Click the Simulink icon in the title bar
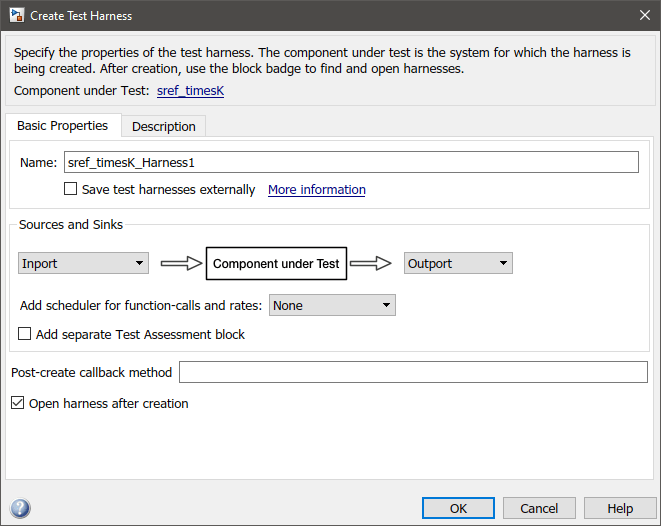661x526 pixels. pyautogui.click(x=17, y=15)
